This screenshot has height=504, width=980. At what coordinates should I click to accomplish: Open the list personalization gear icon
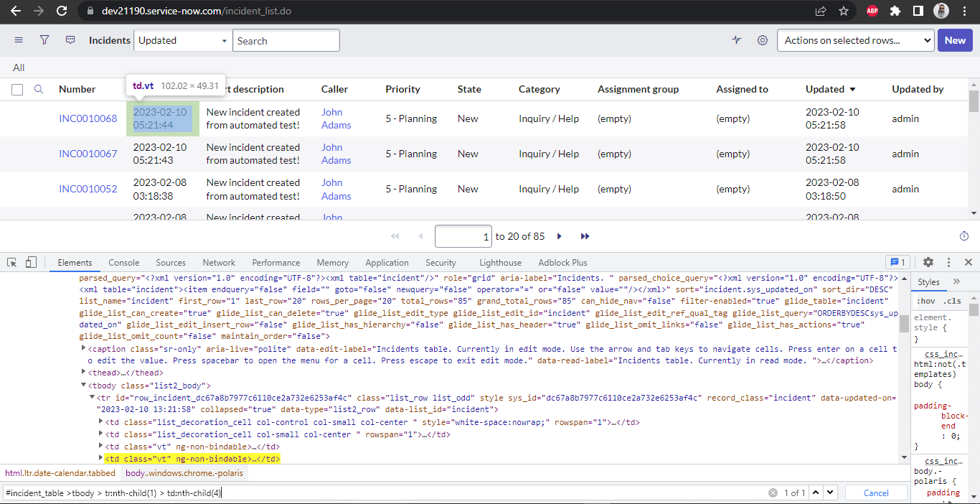[762, 40]
